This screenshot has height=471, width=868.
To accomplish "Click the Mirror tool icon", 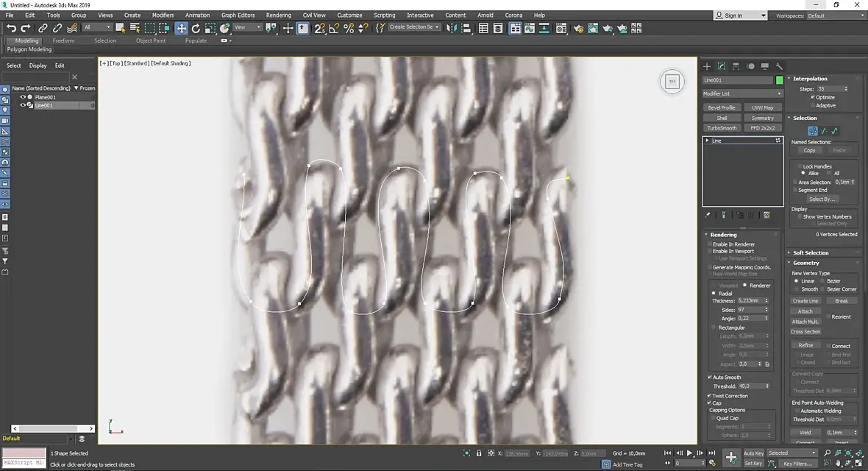I will (x=452, y=28).
